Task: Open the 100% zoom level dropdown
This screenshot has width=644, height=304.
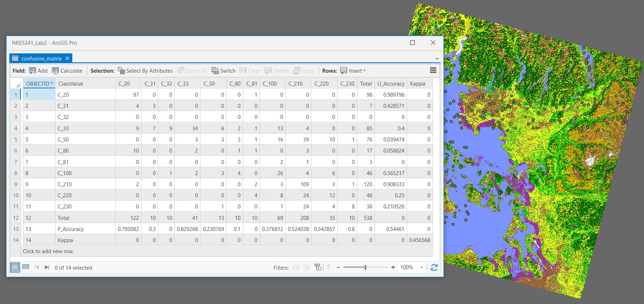Action: (x=421, y=267)
